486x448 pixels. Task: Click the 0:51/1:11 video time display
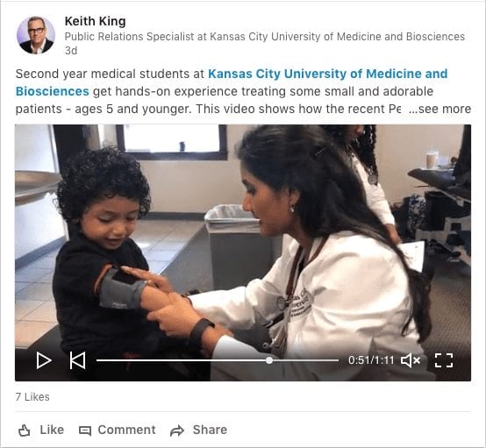[x=371, y=360]
